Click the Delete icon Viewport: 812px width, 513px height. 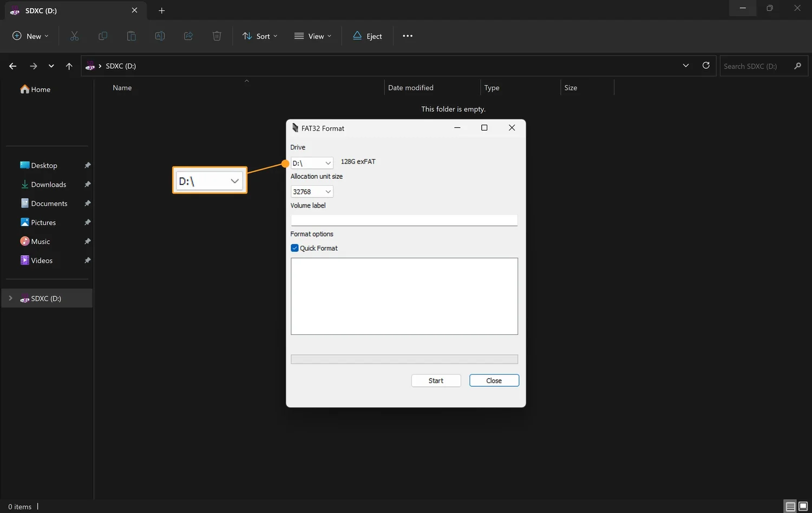[217, 36]
